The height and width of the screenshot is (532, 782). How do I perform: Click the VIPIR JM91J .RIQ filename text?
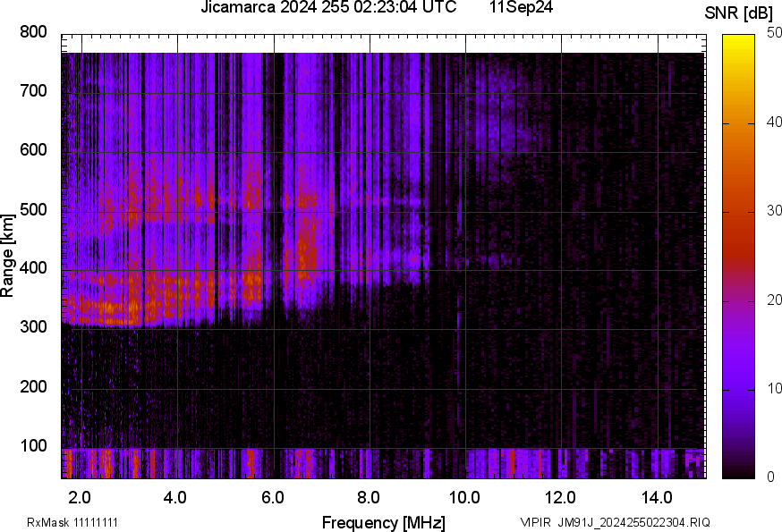click(x=615, y=522)
